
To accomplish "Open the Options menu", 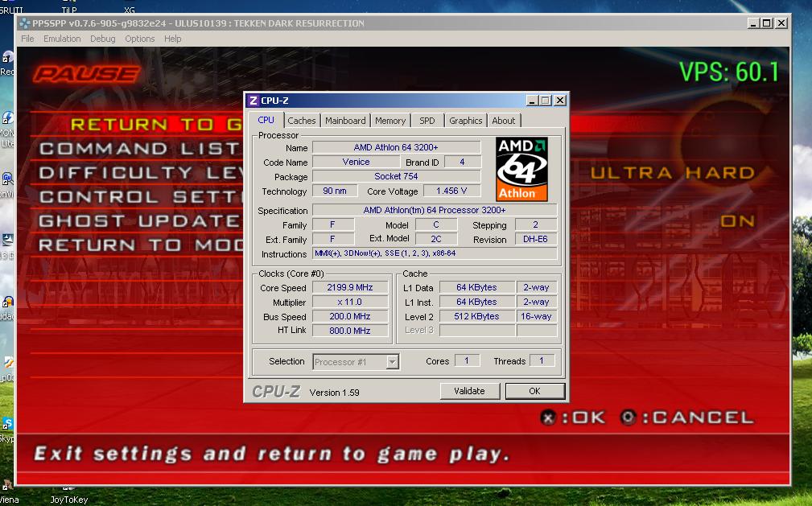I will (x=139, y=39).
